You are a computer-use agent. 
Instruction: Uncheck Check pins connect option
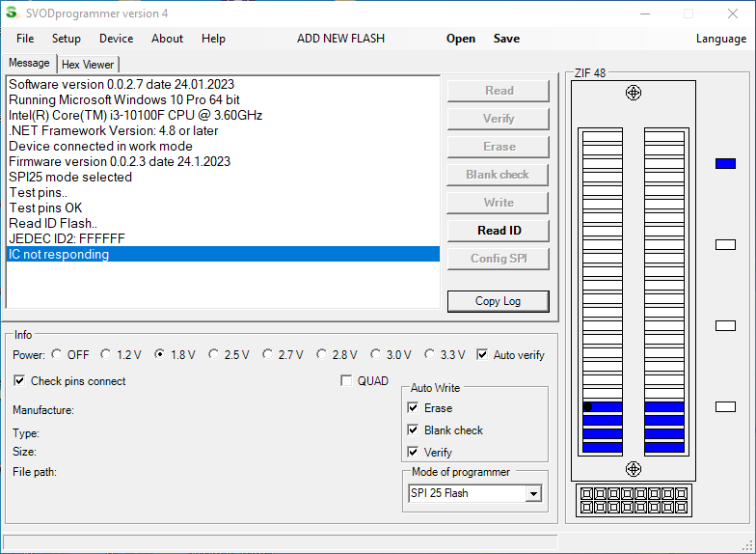tap(20, 381)
